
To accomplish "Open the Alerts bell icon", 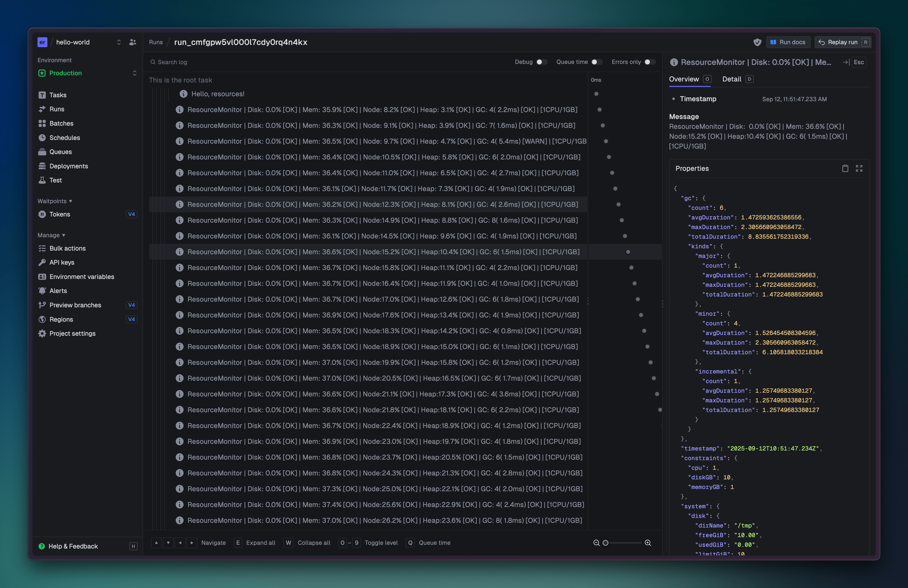I will click(x=42, y=290).
